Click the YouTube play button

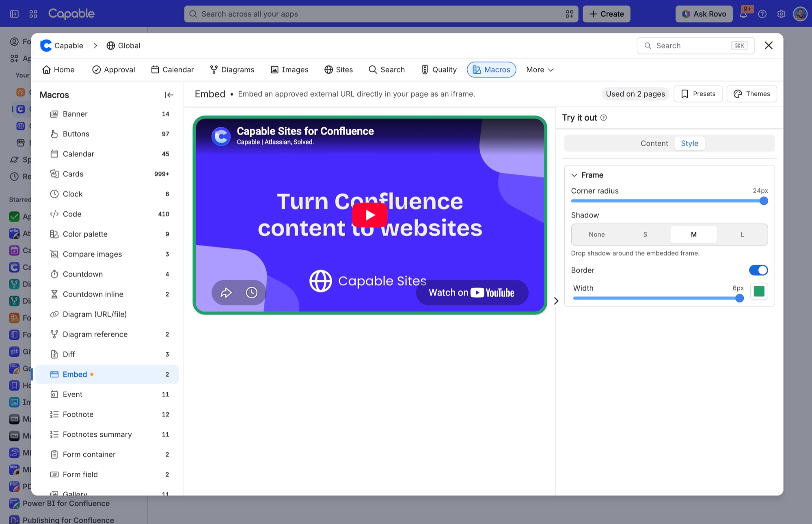tap(369, 215)
